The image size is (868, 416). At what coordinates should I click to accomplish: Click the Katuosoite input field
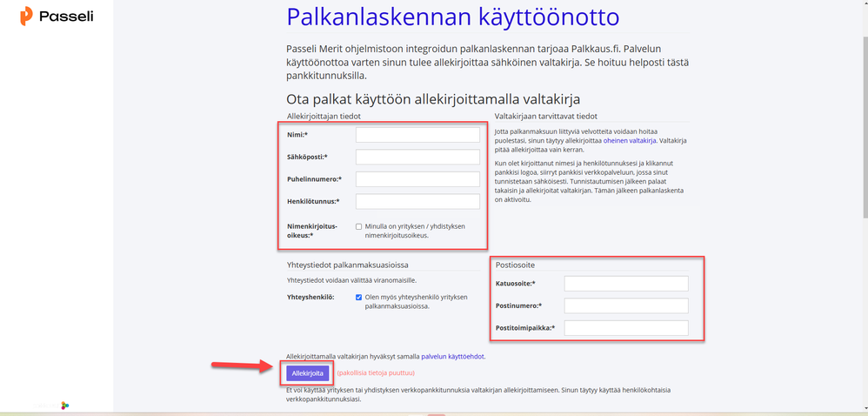(626, 284)
